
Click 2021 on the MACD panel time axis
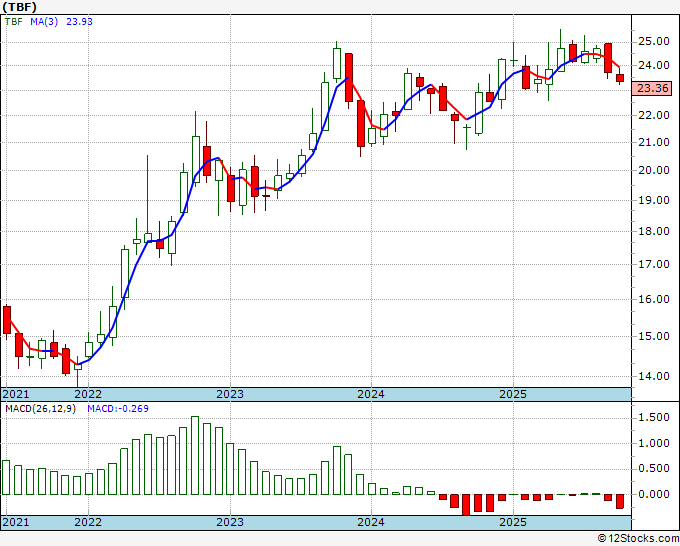tap(16, 522)
